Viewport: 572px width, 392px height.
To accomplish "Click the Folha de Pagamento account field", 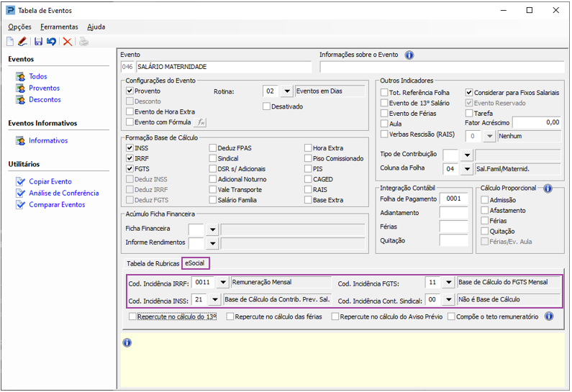I will click(454, 199).
